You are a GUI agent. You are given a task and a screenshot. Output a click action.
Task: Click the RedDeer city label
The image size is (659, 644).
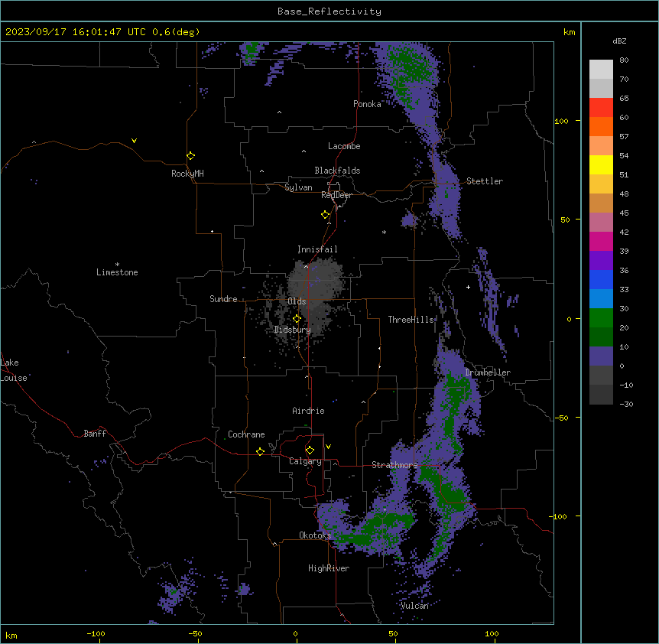336,195
